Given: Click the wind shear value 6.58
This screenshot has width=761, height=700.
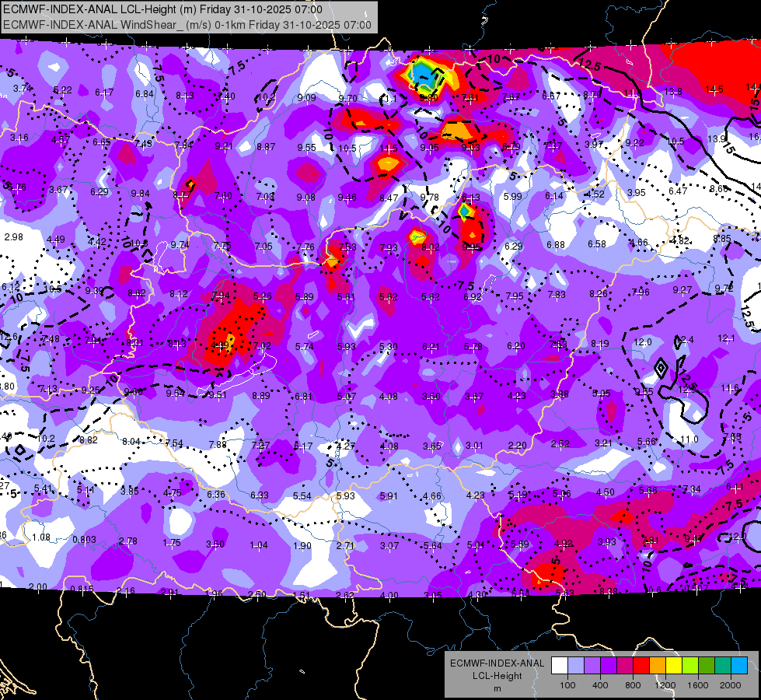Looking at the screenshot, I should click(597, 244).
